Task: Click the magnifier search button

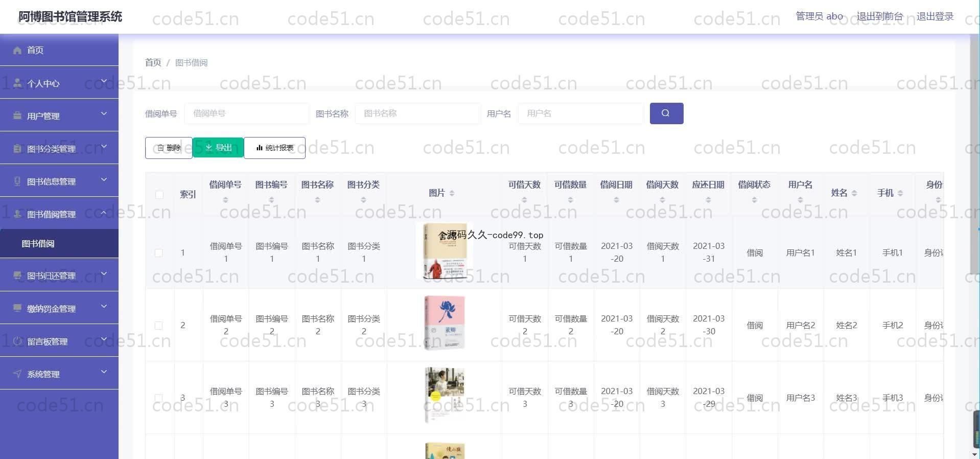Action: pyautogui.click(x=666, y=113)
